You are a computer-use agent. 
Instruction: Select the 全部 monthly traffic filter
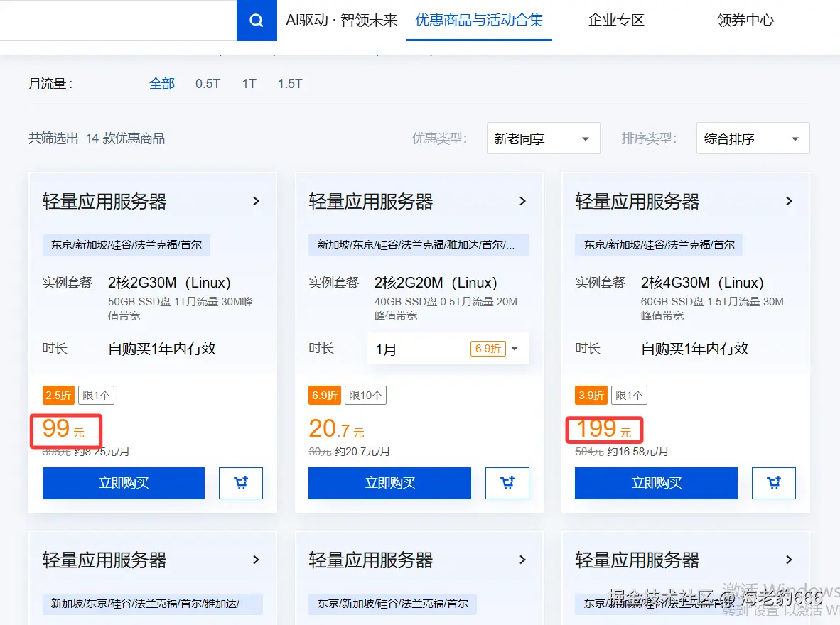click(x=162, y=84)
